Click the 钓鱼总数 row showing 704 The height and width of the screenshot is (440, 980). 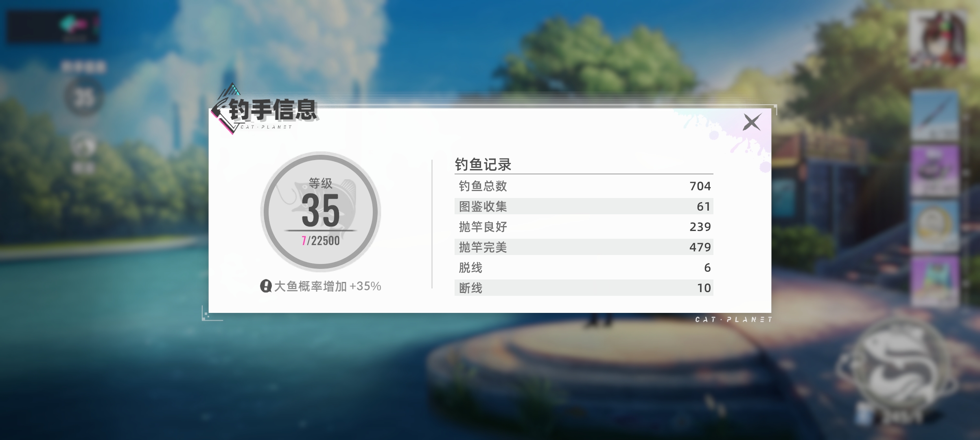click(584, 186)
